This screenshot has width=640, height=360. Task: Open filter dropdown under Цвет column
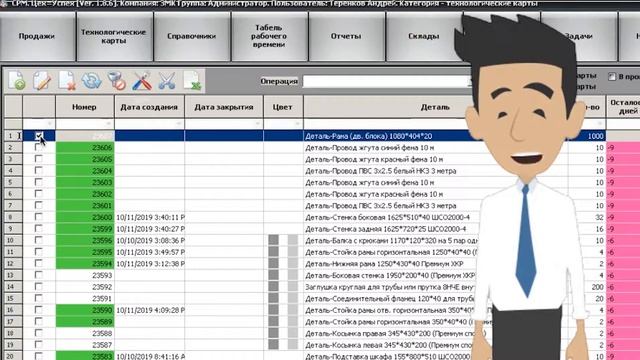pos(298,124)
